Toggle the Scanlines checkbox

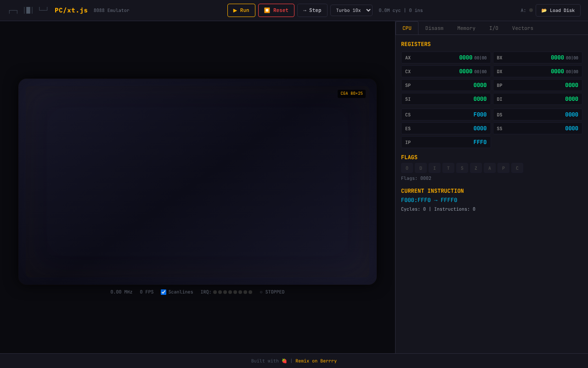[x=164, y=292]
